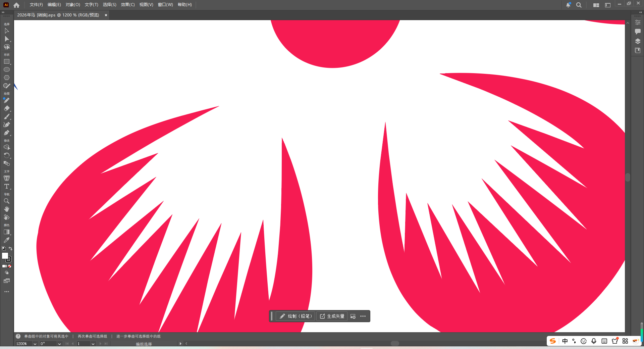Image resolution: width=644 pixels, height=349 pixels.
Task: Open the rotation angle dropdown
Action: coord(59,344)
